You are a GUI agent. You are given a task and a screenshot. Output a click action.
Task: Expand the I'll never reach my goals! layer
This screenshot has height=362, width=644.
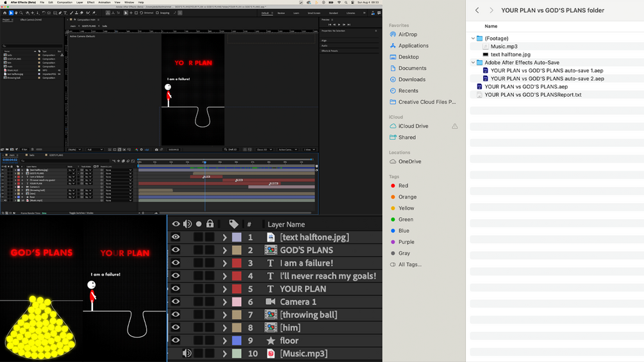[x=225, y=276]
